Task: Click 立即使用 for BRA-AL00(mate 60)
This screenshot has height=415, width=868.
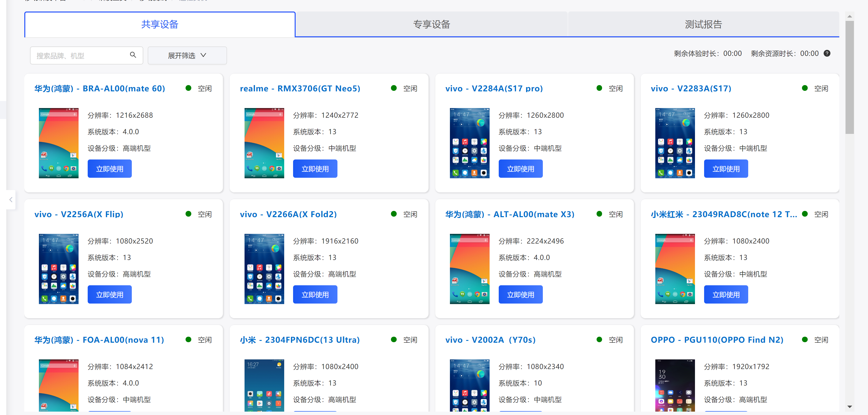Action: click(x=110, y=169)
